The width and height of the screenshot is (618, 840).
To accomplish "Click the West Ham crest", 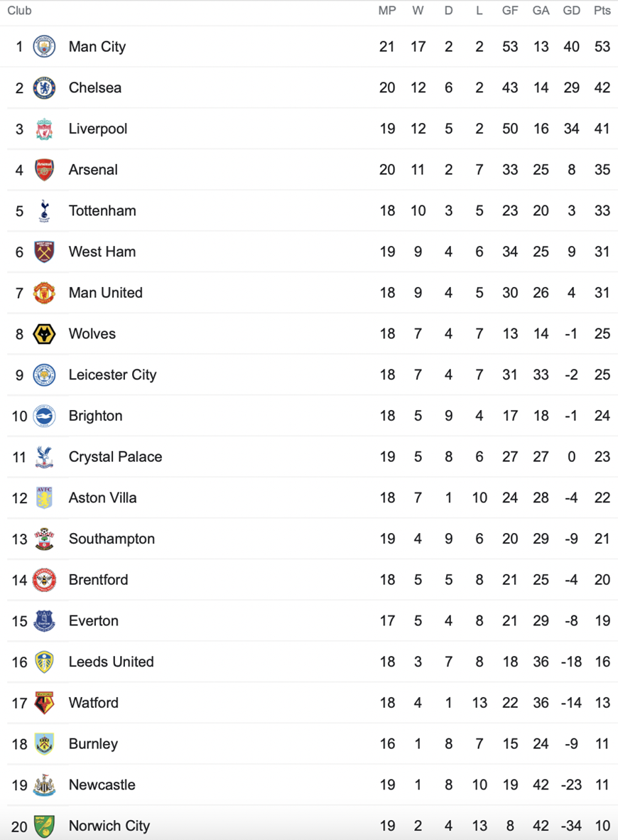I will (45, 252).
